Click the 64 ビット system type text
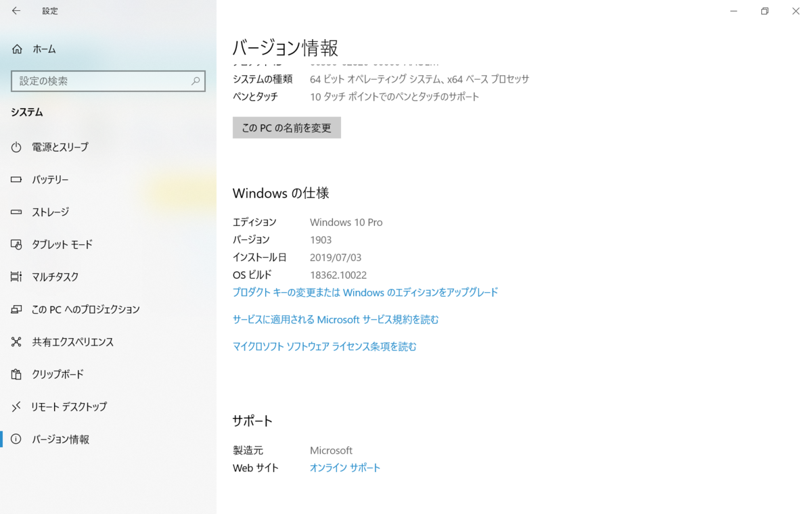The height and width of the screenshot is (514, 812). 420,79
